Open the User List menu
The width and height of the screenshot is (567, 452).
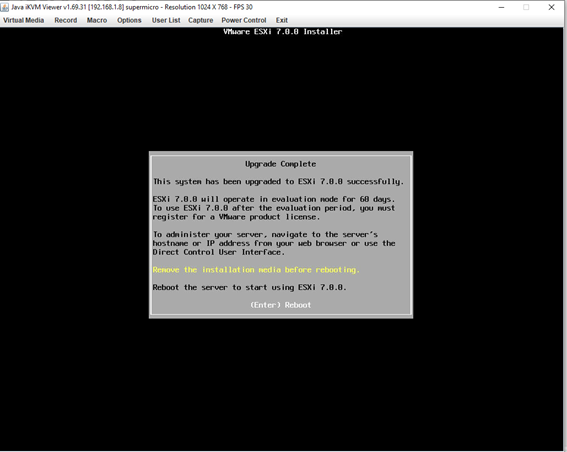pyautogui.click(x=166, y=20)
